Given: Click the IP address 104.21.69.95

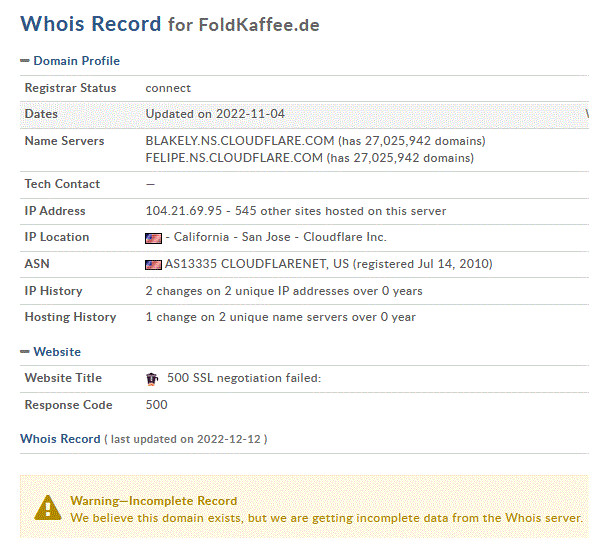Looking at the screenshot, I should click(x=184, y=211).
